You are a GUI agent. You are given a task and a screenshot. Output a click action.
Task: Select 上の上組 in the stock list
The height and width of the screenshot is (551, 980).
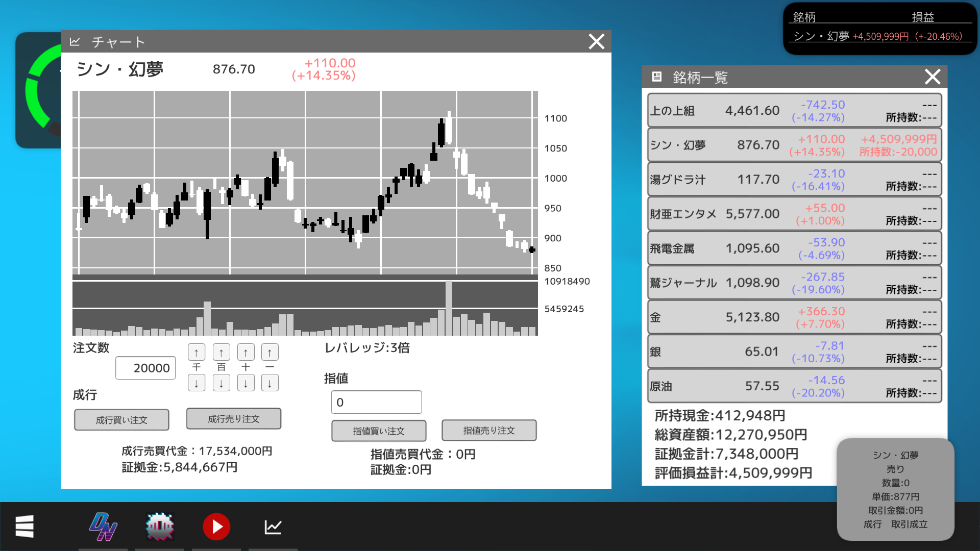click(794, 110)
